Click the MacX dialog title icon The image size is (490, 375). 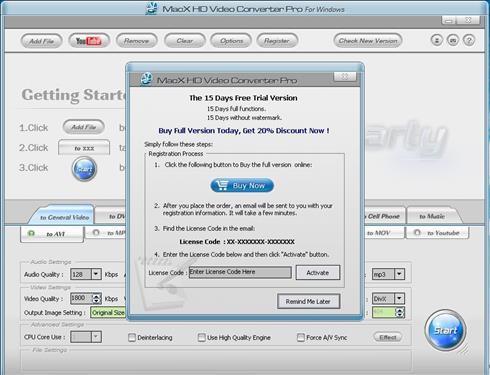146,79
